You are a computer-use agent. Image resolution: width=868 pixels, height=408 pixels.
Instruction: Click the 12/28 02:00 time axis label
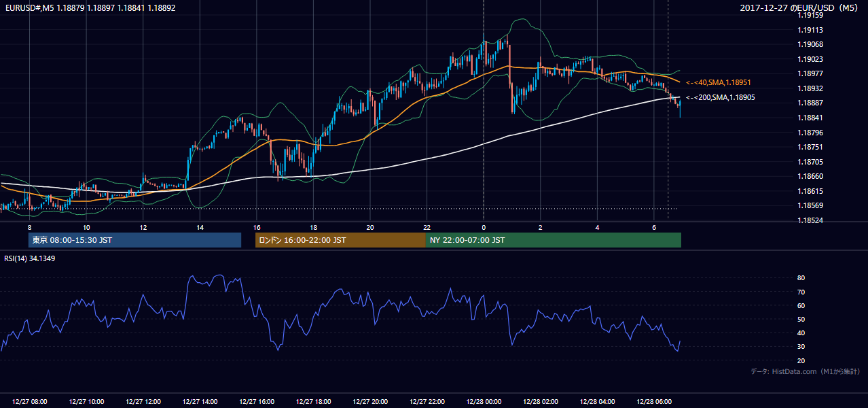[x=541, y=402]
